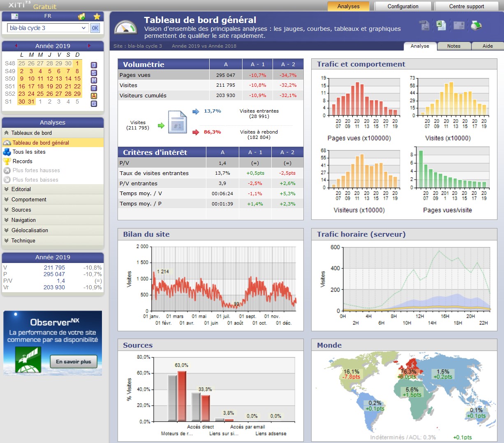504x443 pixels.
Task: Click the red arrow for visites à rebond
Action: click(196, 132)
